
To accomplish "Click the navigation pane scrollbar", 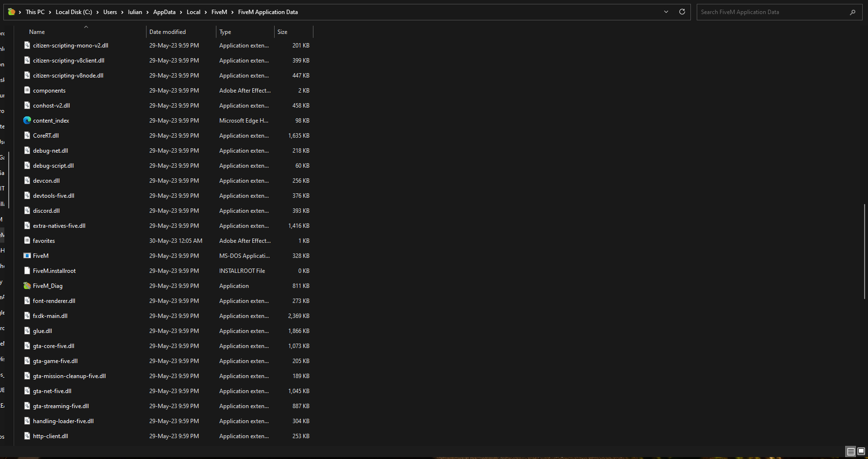I will point(9,180).
